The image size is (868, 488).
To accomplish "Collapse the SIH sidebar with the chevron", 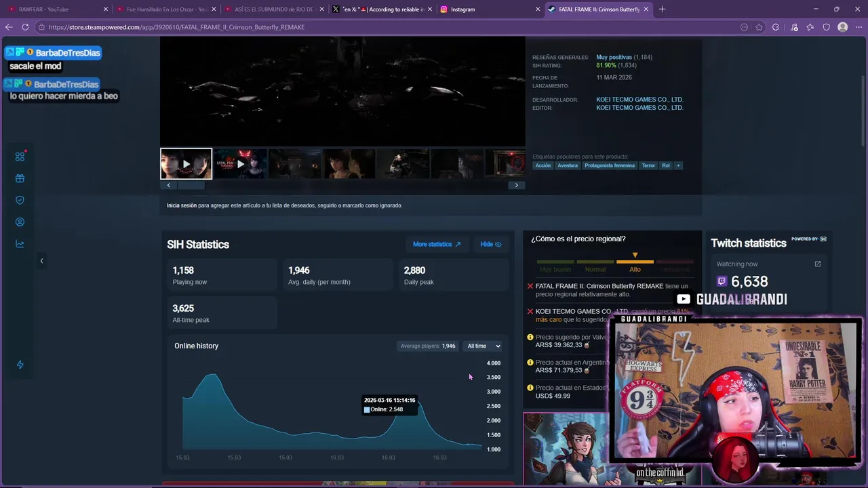I will [x=41, y=261].
